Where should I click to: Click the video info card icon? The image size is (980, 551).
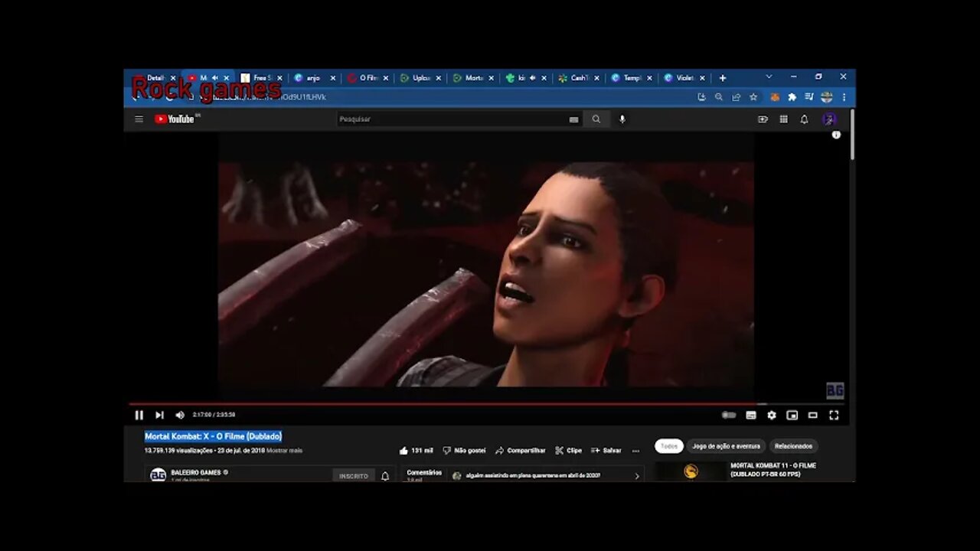[x=836, y=135]
